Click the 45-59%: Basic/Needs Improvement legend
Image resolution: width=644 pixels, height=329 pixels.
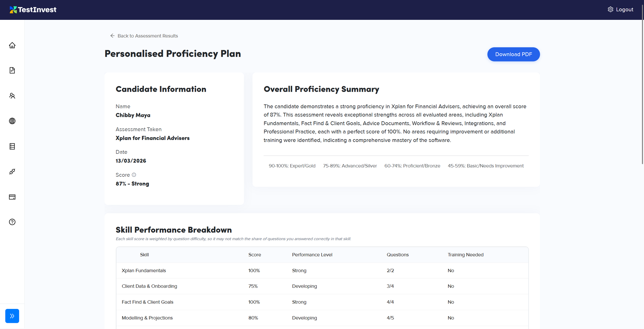point(486,166)
